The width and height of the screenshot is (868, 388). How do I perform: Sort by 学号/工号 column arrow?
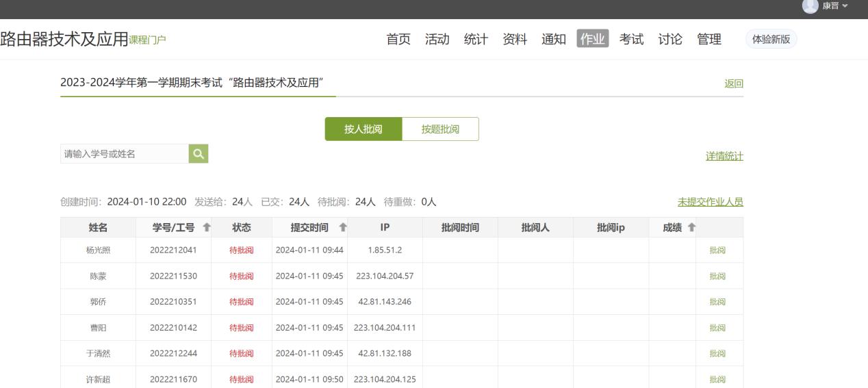tap(207, 228)
